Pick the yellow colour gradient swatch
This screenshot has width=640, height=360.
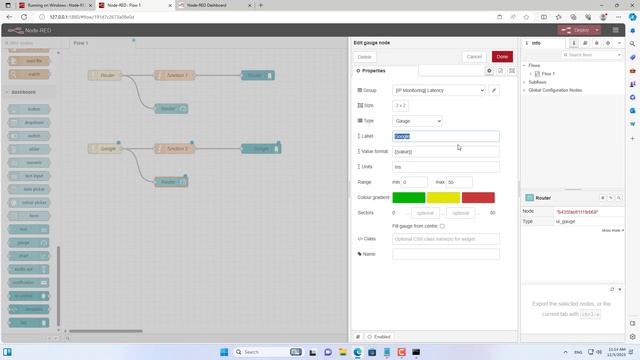pos(443,198)
